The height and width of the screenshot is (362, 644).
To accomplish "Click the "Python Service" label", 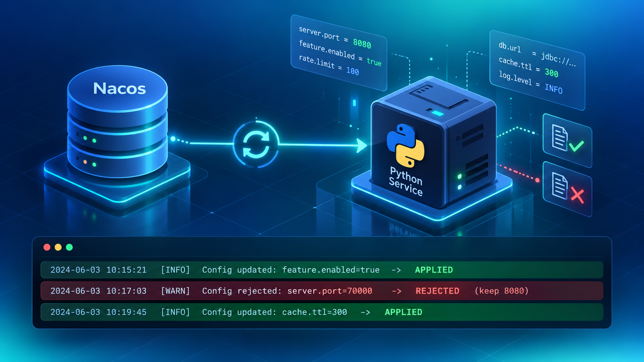I will coord(406,182).
